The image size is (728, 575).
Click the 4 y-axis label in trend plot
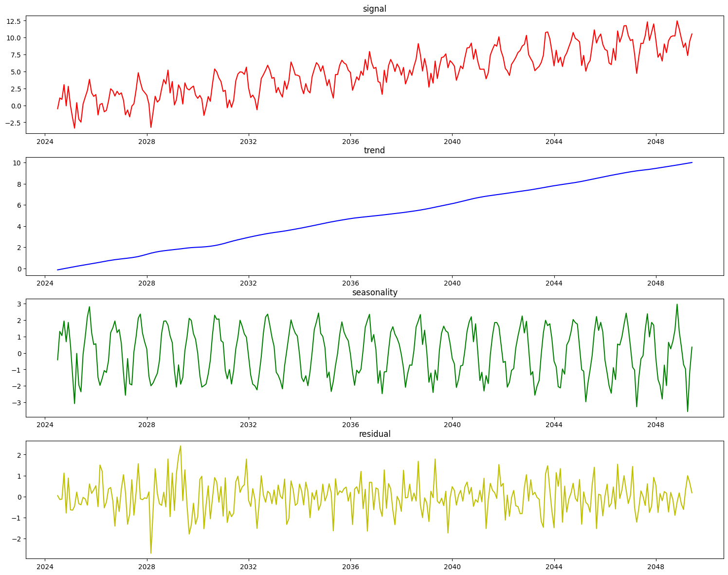tap(18, 226)
